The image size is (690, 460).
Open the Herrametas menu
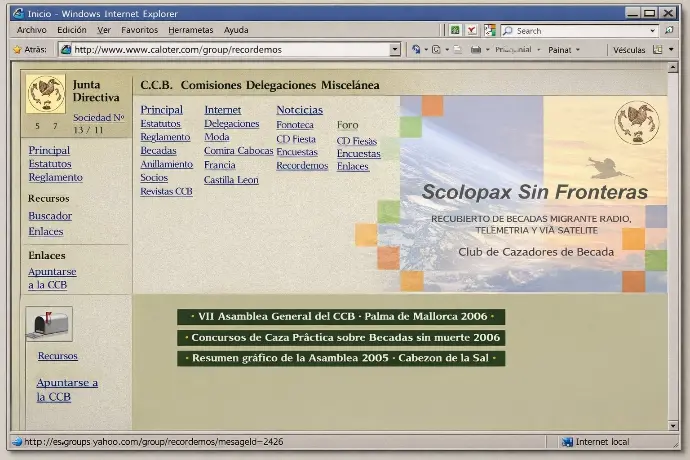(x=191, y=30)
